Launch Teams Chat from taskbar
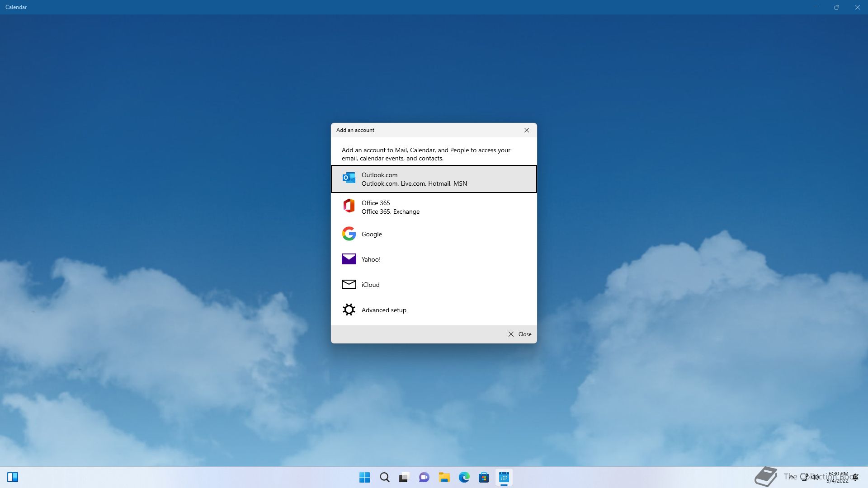Screen dimensions: 868x488 pos(424,477)
